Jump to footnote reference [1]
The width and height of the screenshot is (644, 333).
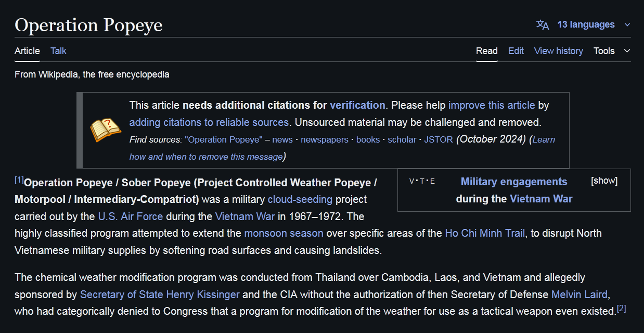coord(19,180)
